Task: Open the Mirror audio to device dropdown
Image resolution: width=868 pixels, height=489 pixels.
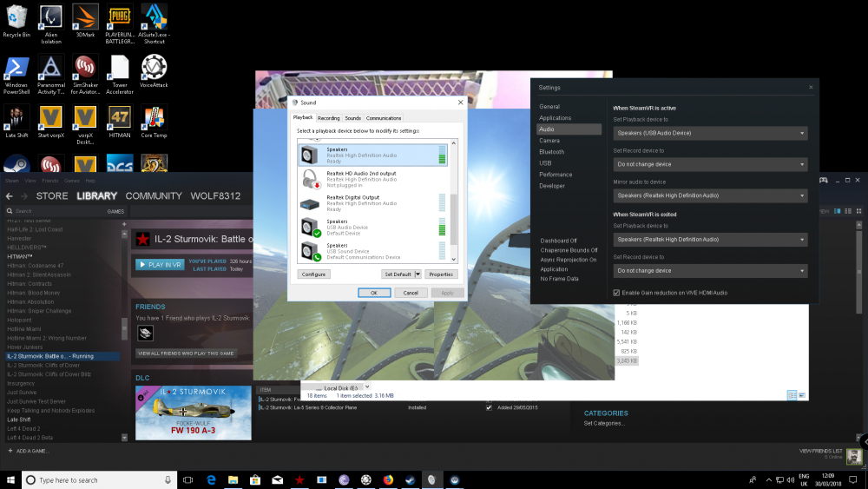Action: (x=710, y=195)
